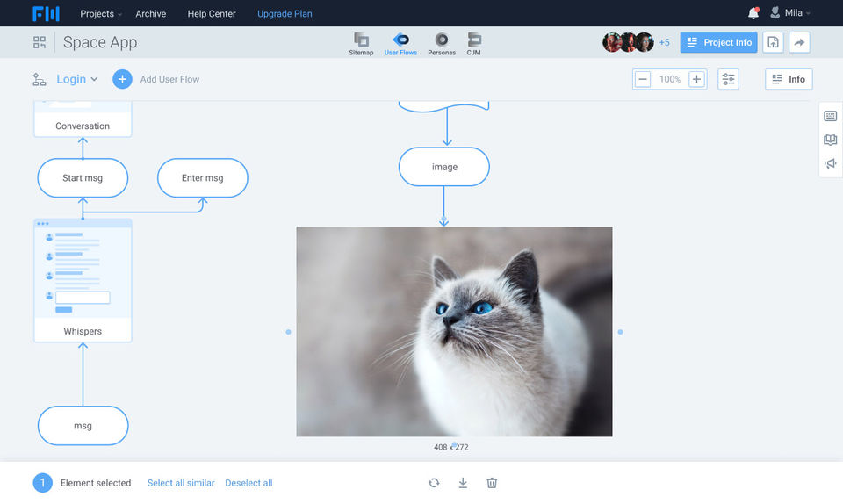Click the megaphone announcements icon

click(x=830, y=163)
